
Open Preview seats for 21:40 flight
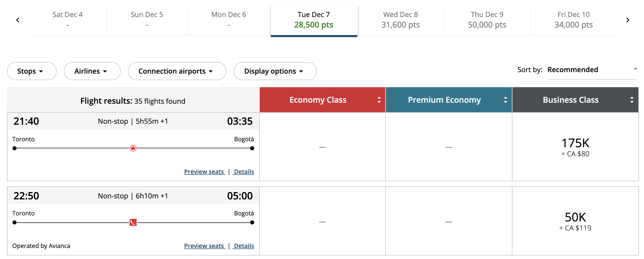coord(204,172)
